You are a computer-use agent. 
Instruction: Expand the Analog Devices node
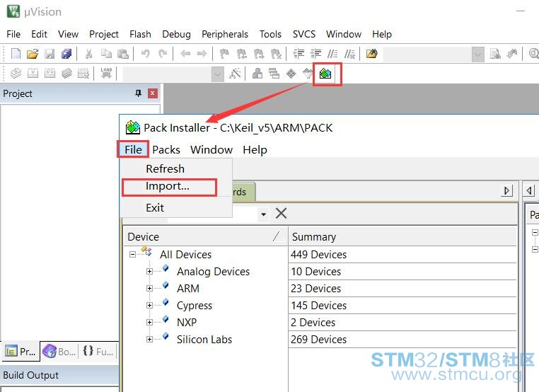point(149,271)
